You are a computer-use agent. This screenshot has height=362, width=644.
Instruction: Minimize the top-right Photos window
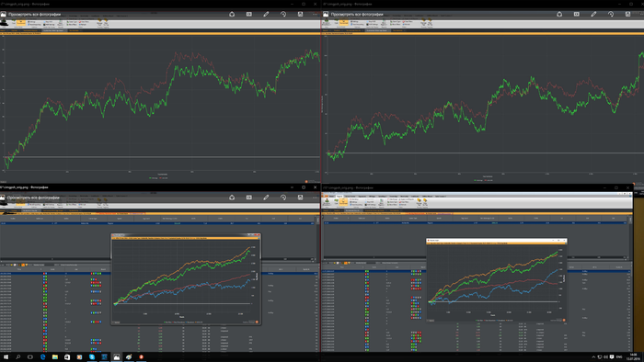pyautogui.click(x=619, y=4)
